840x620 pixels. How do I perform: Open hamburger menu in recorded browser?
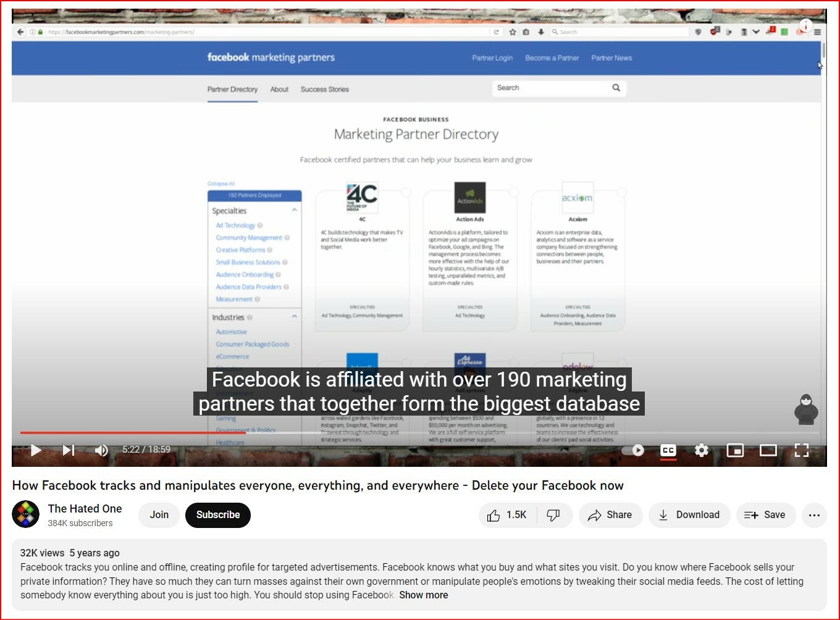pos(817,32)
